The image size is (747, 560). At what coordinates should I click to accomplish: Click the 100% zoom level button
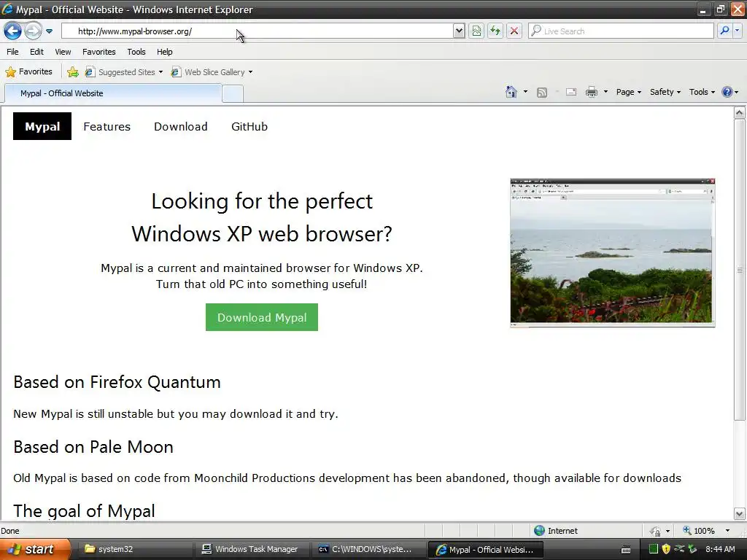pos(699,531)
